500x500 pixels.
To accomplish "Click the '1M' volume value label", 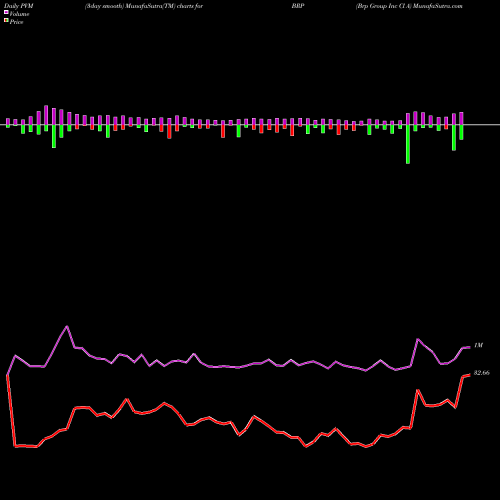I will coord(478,345).
